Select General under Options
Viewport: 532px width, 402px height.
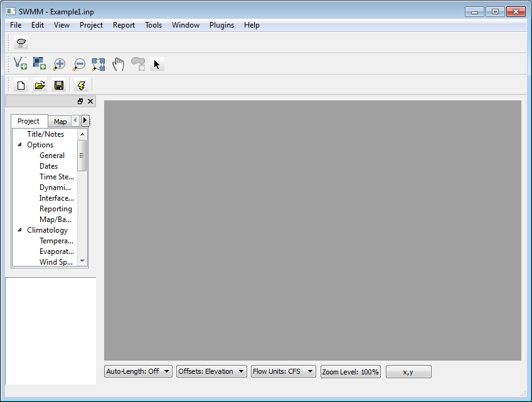coord(52,156)
